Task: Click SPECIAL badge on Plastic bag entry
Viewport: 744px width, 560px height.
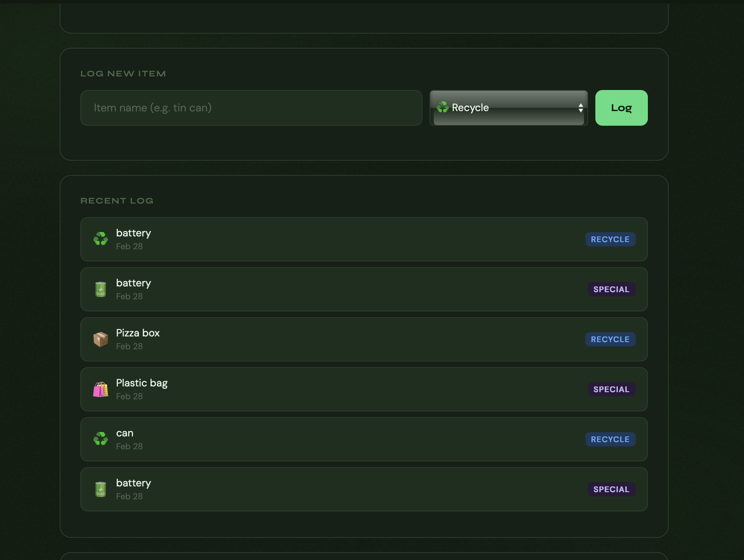Action: (611, 389)
